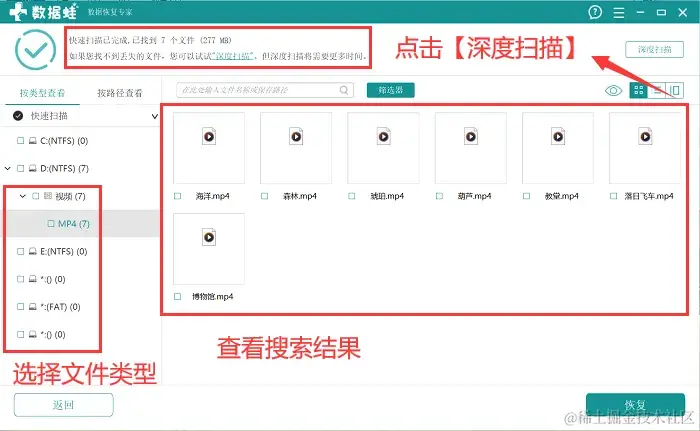Tick the C:(NTFS) drive checkbox

click(x=21, y=141)
